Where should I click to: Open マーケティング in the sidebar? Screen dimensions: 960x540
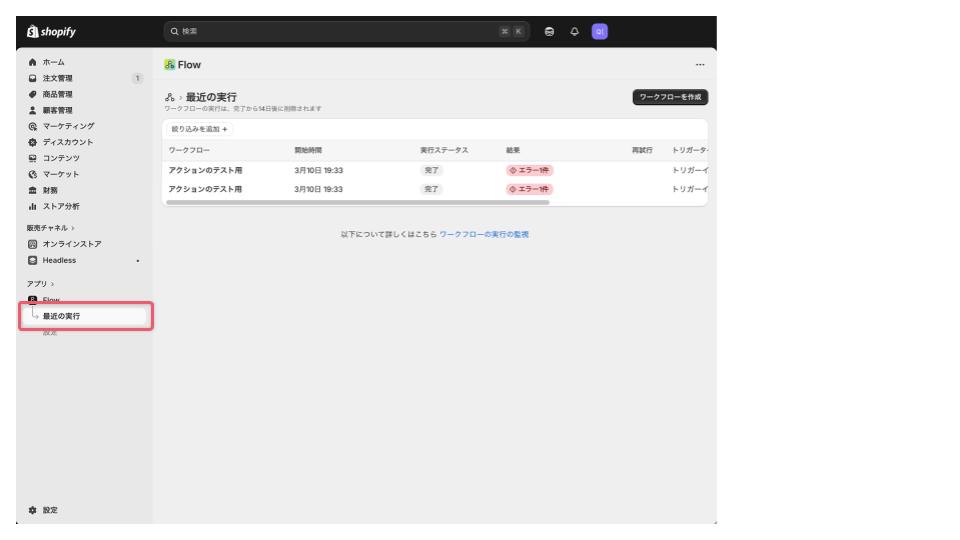[69, 126]
